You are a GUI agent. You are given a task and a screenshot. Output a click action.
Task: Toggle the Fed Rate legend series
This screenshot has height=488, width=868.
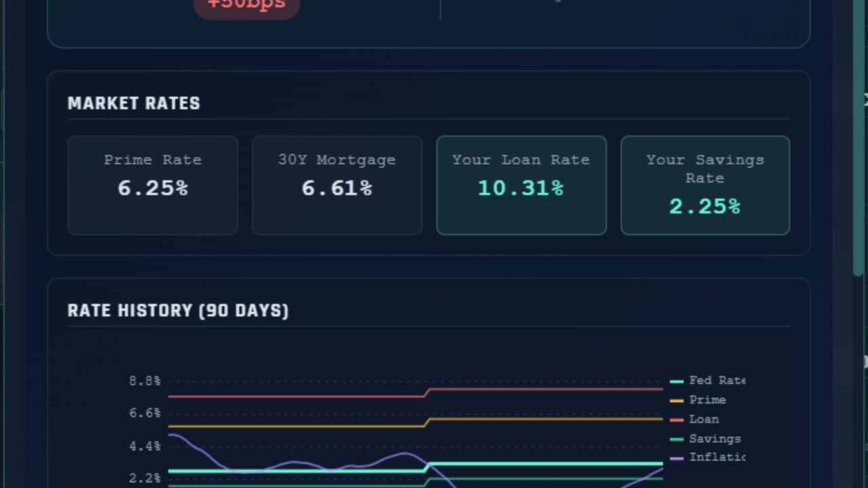(x=707, y=381)
